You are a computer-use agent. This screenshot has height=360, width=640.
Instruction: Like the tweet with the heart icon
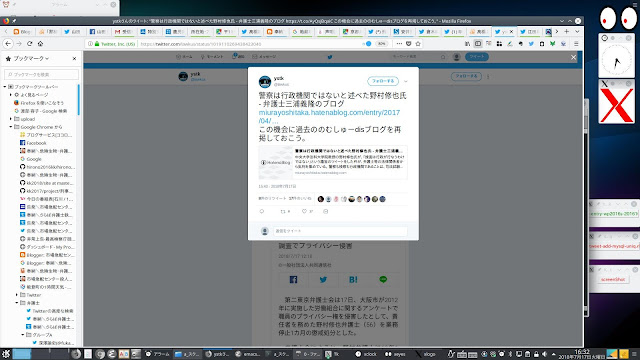[304, 211]
